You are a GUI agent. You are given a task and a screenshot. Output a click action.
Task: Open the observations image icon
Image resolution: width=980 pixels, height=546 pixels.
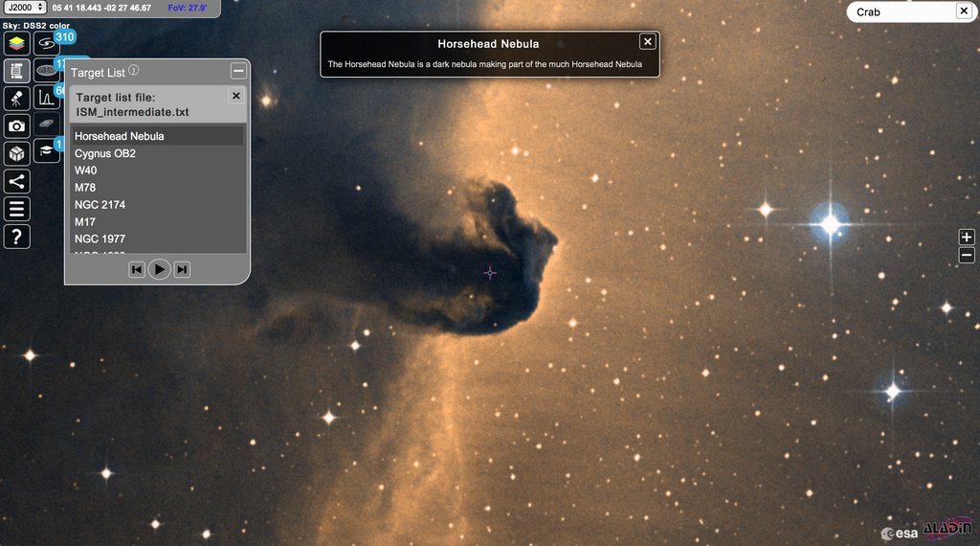[x=46, y=71]
